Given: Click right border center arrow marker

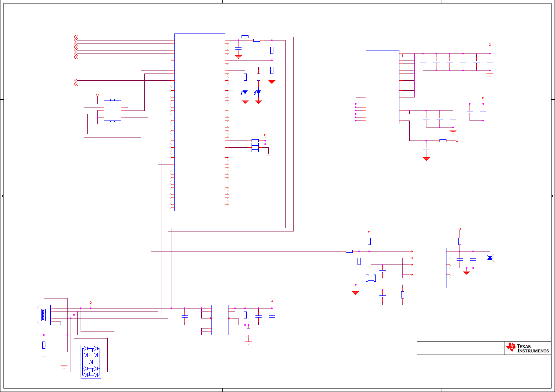Looking at the screenshot, I should click(553, 196).
